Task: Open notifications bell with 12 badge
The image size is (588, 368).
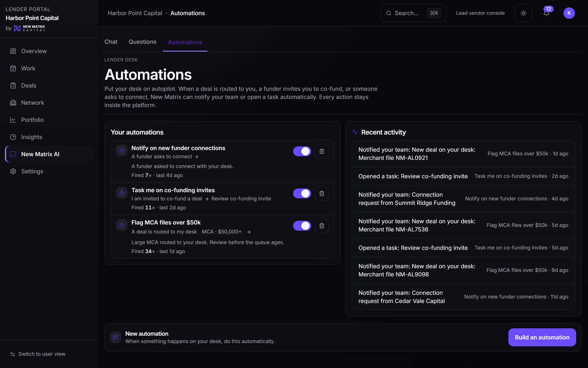Action: click(x=546, y=13)
